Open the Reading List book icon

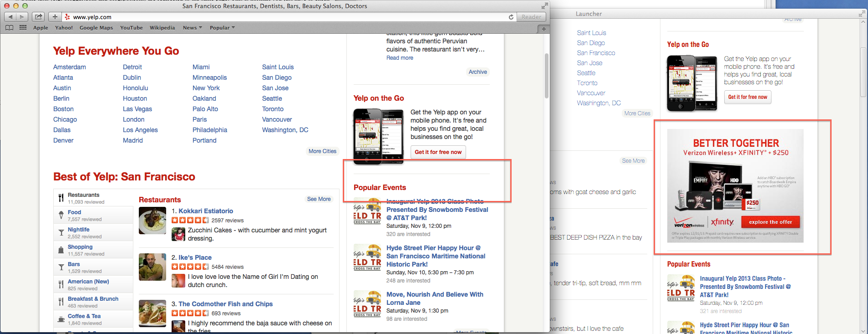(x=9, y=28)
